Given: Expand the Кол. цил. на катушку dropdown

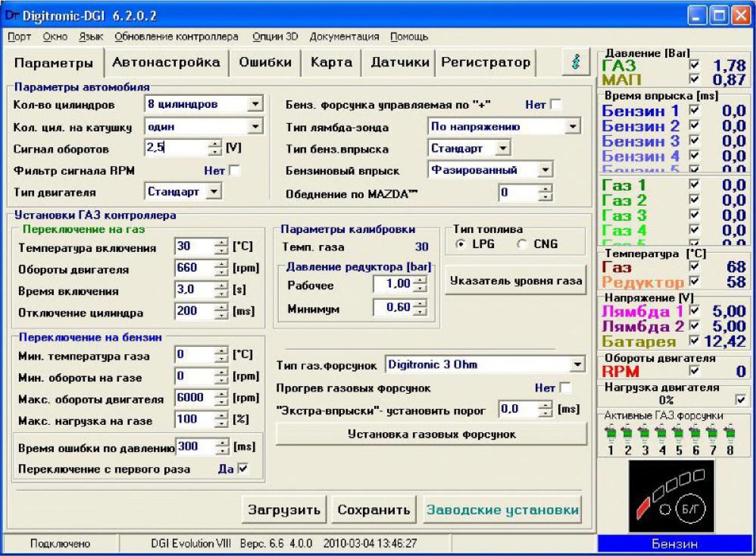Looking at the screenshot, I should [256, 126].
